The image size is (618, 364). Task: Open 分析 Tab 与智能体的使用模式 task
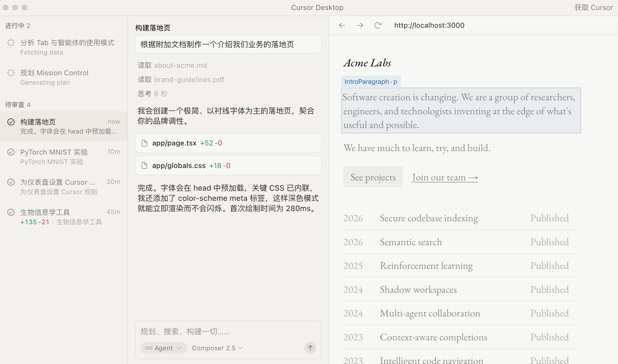click(64, 47)
